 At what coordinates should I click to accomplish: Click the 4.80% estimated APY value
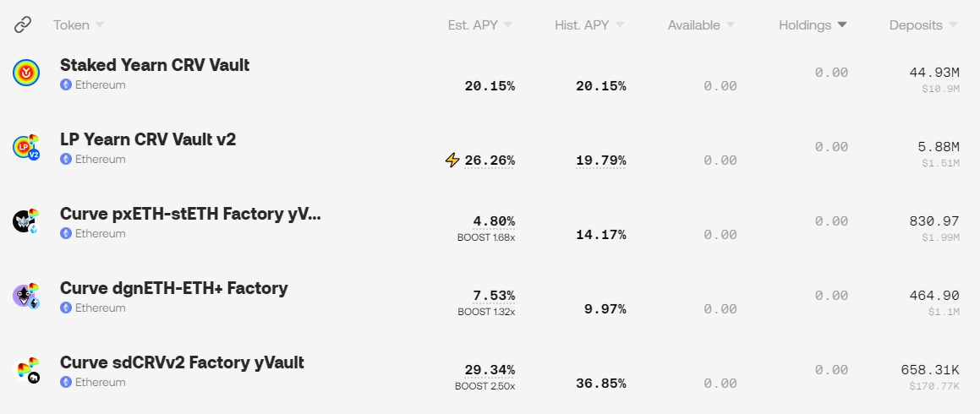click(x=494, y=221)
